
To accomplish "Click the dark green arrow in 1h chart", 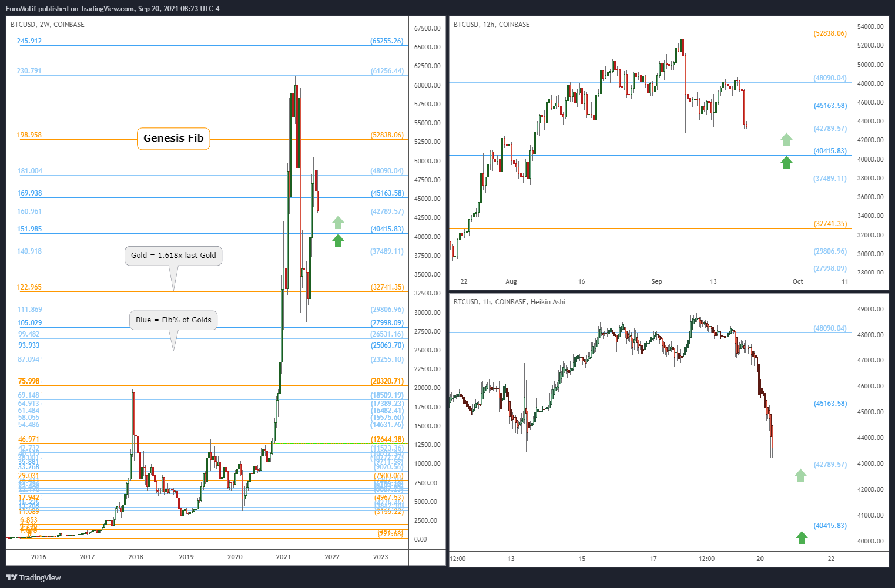I will click(x=802, y=537).
